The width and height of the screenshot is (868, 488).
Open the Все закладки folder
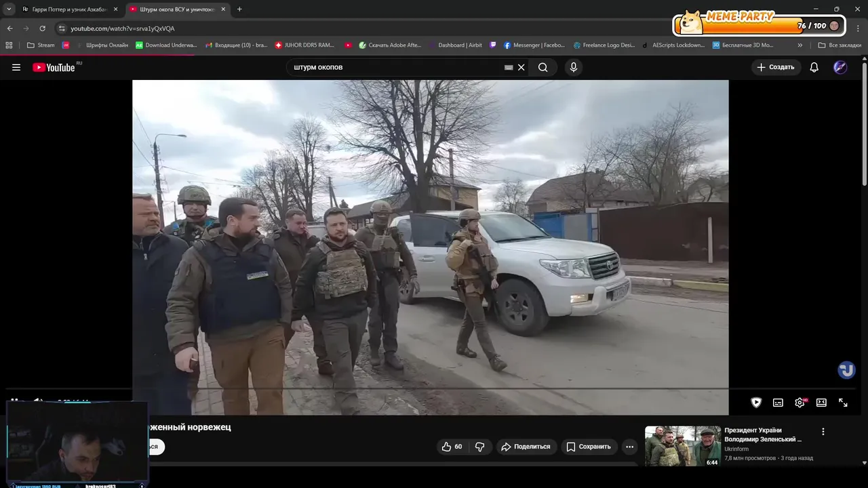coord(840,45)
